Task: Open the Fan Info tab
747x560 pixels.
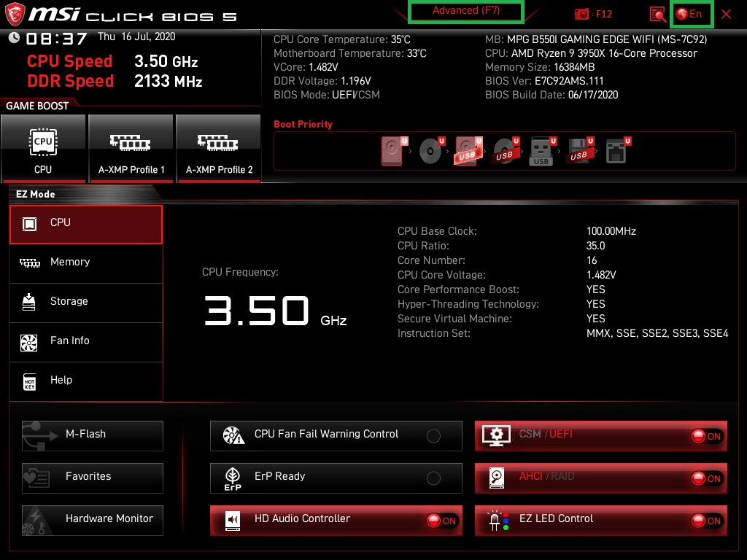Action: click(86, 342)
